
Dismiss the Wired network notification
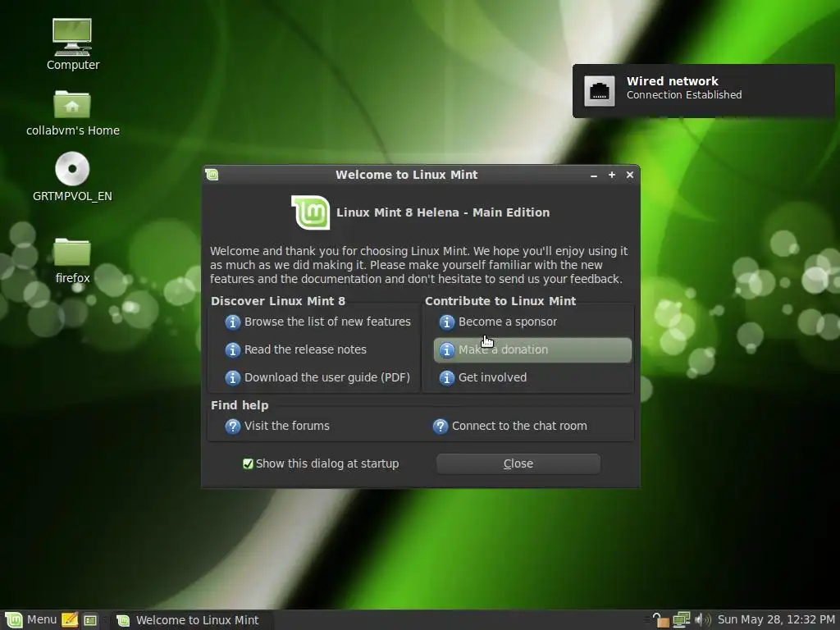[703, 91]
